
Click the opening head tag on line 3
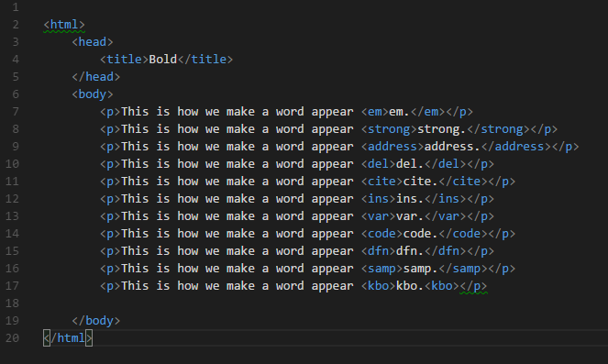[93, 42]
